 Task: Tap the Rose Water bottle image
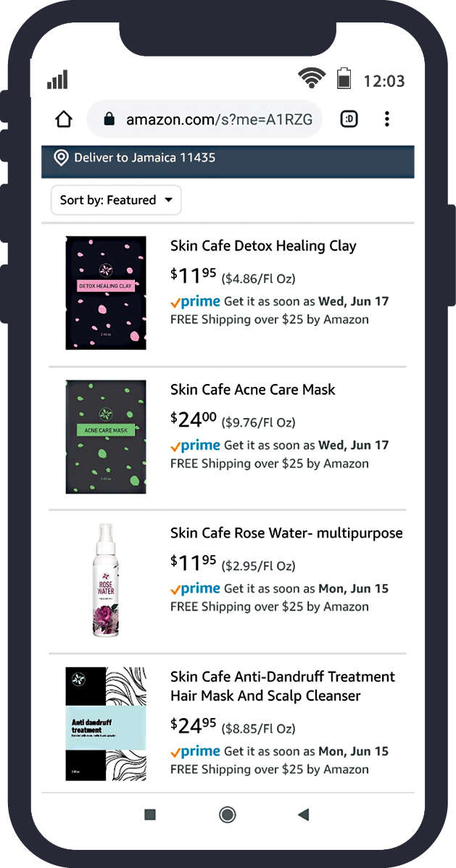coord(106,580)
